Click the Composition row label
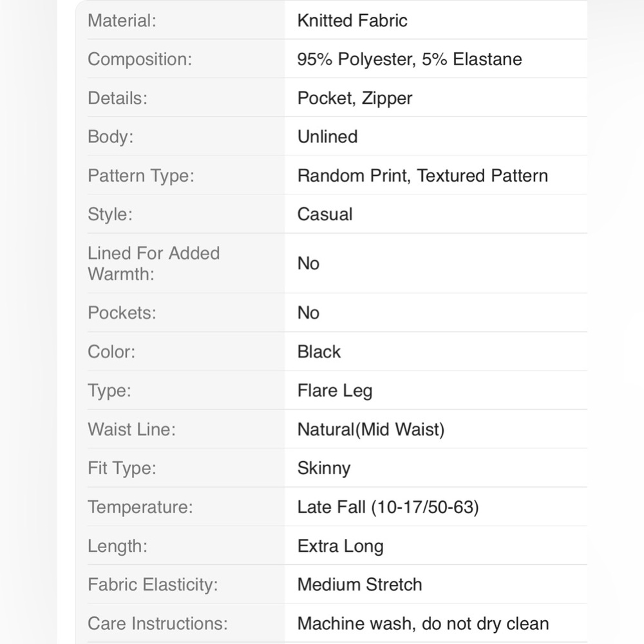This screenshot has height=644, width=644. tap(140, 59)
